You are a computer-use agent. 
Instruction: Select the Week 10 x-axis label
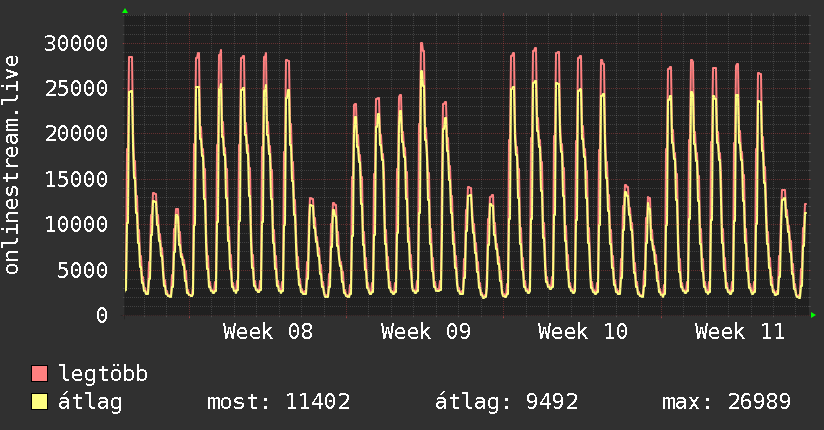tap(582, 332)
